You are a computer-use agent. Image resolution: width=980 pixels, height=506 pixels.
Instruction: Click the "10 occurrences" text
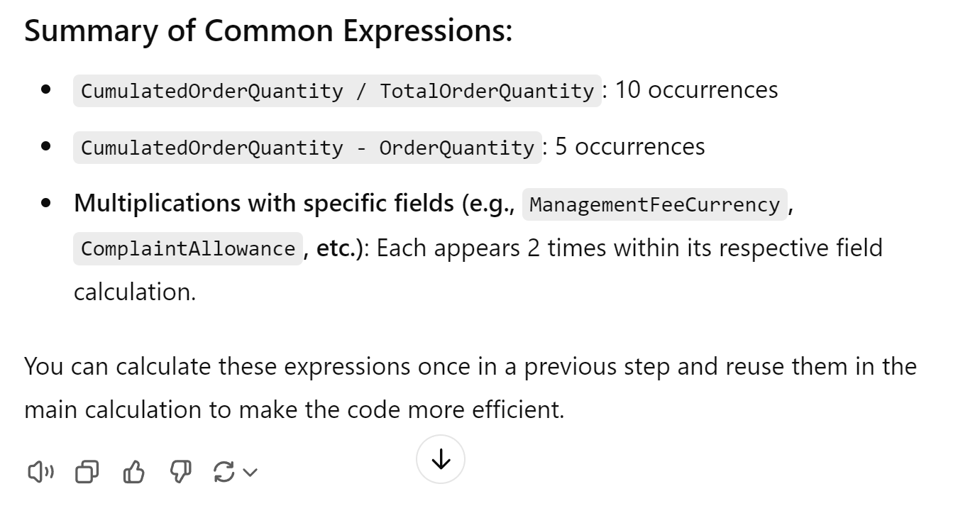(696, 90)
